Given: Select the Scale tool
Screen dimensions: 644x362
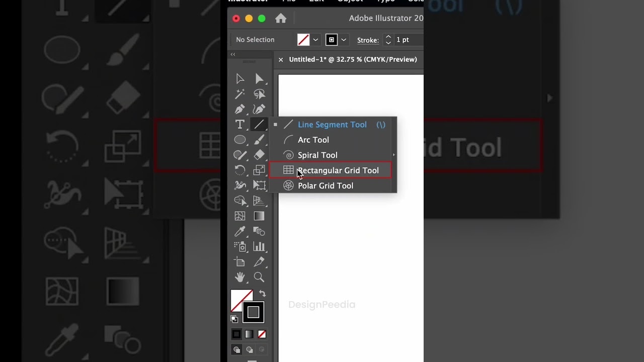Looking at the screenshot, I should (x=259, y=170).
